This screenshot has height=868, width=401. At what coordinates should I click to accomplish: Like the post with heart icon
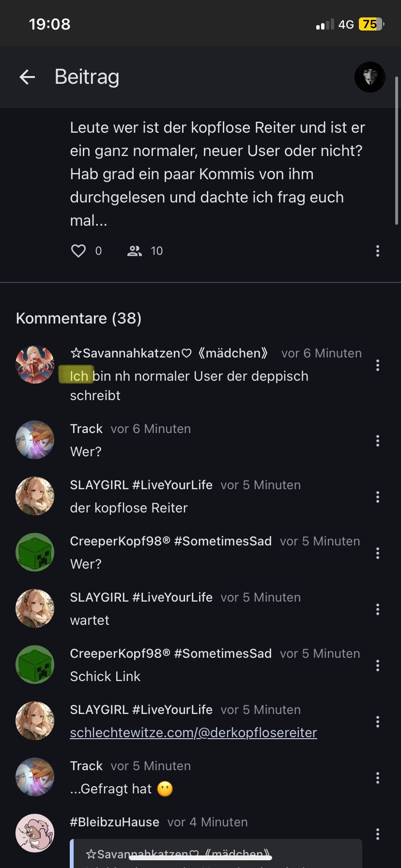[78, 251]
